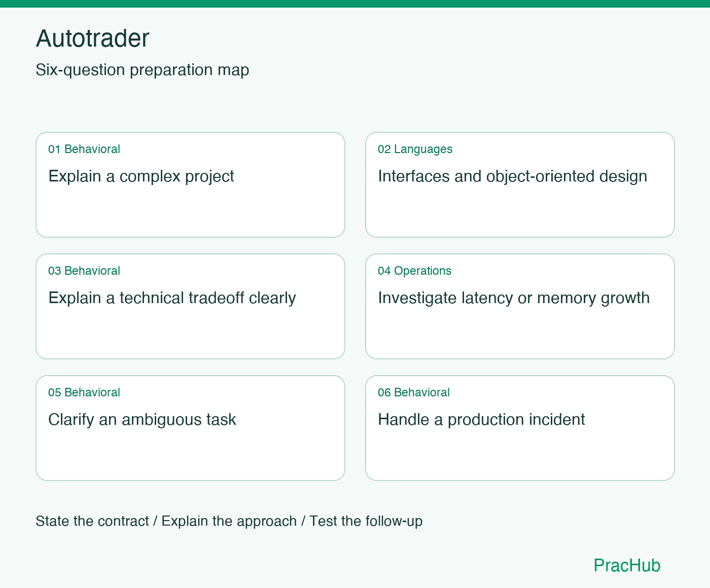The width and height of the screenshot is (710, 588).
Task: Select the '06 Behavioral' label
Action: click(x=414, y=392)
